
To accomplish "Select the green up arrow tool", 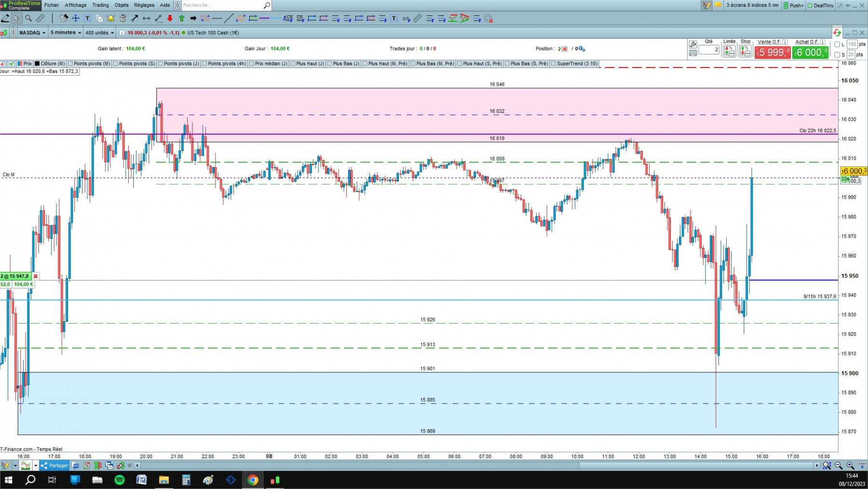I will pyautogui.click(x=182, y=18).
